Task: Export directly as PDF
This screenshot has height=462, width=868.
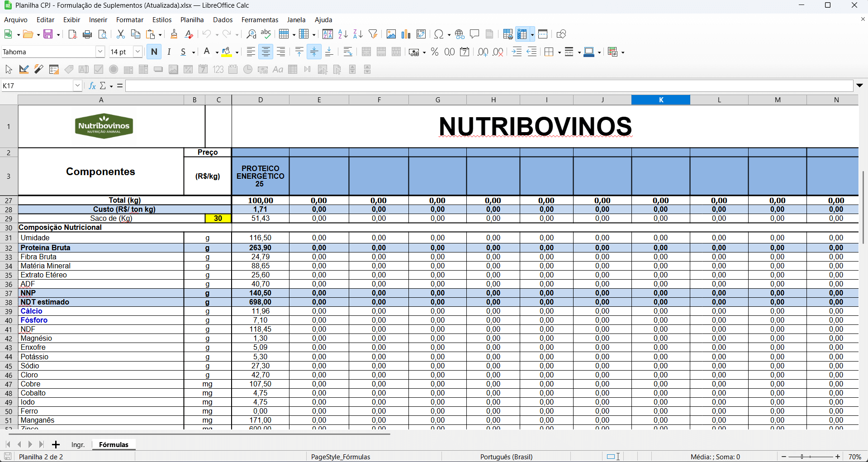Action: pyautogui.click(x=72, y=34)
